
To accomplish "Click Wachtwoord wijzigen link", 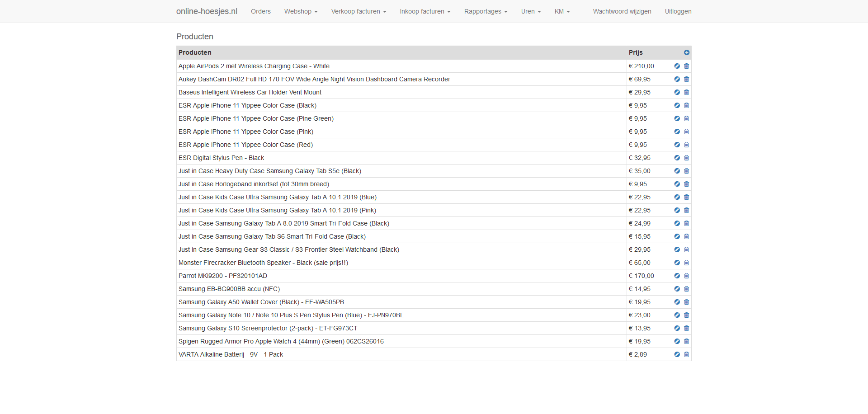I will click(622, 11).
